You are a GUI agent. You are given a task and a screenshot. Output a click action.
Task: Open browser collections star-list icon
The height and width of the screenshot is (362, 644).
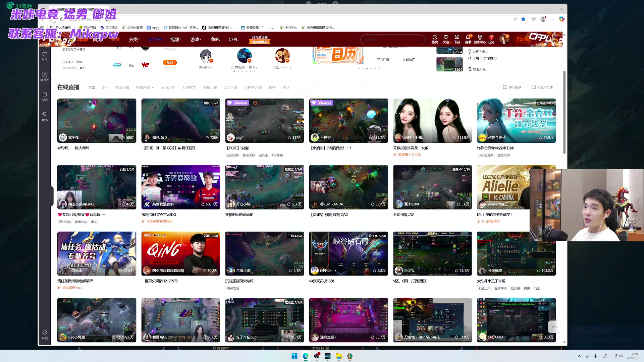coord(534,19)
